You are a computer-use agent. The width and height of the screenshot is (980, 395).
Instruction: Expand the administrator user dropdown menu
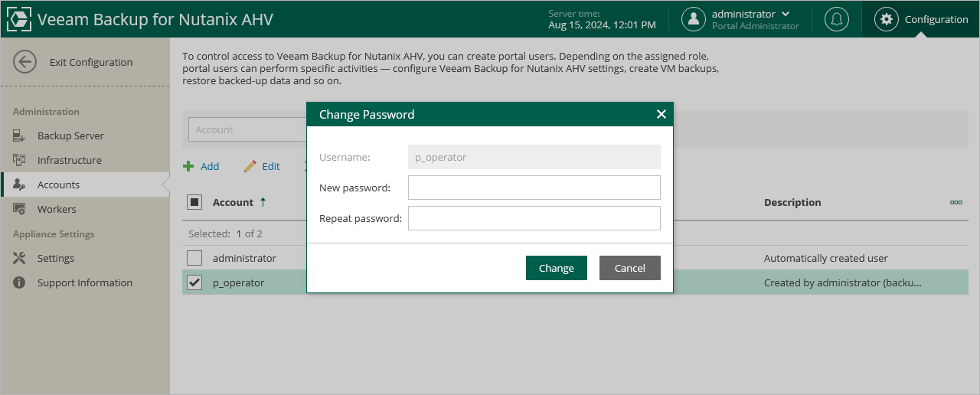(786, 15)
